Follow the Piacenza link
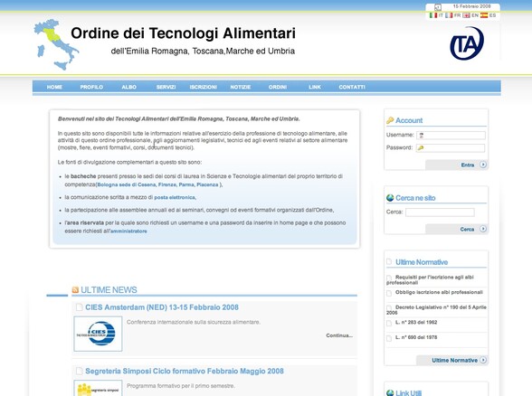The width and height of the screenshot is (532, 396). click(x=207, y=184)
